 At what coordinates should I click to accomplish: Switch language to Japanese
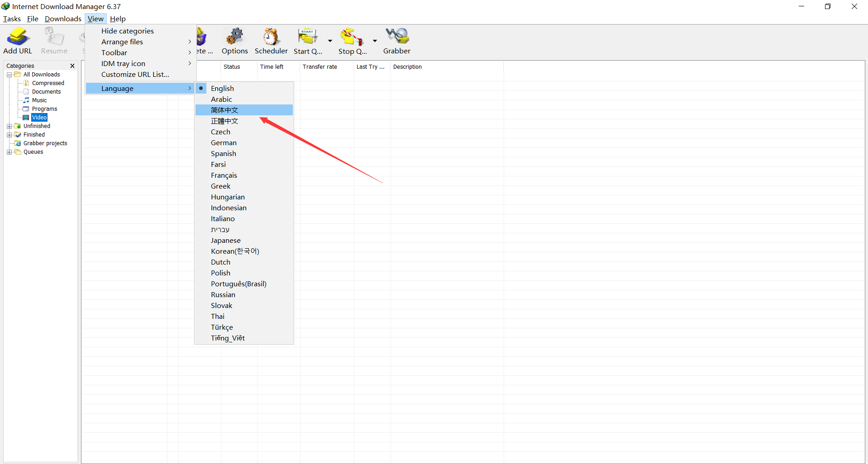point(244,241)
